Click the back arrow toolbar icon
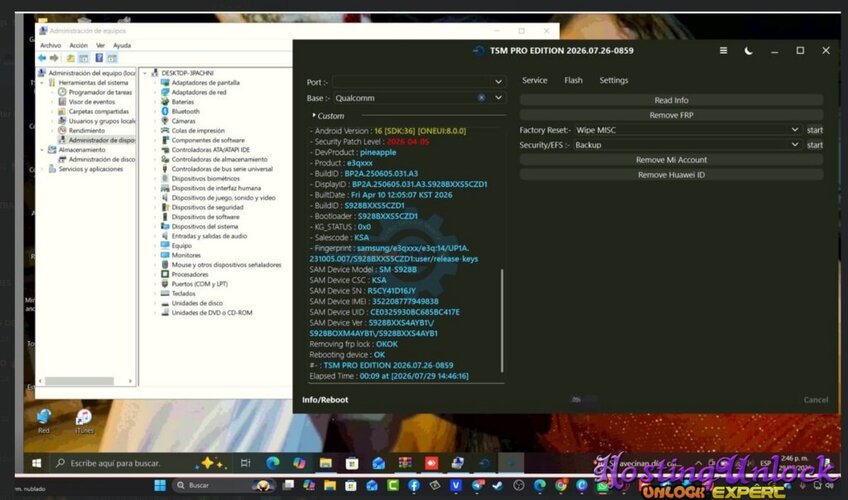Screen dimensions: 848x500 (x=42, y=58)
